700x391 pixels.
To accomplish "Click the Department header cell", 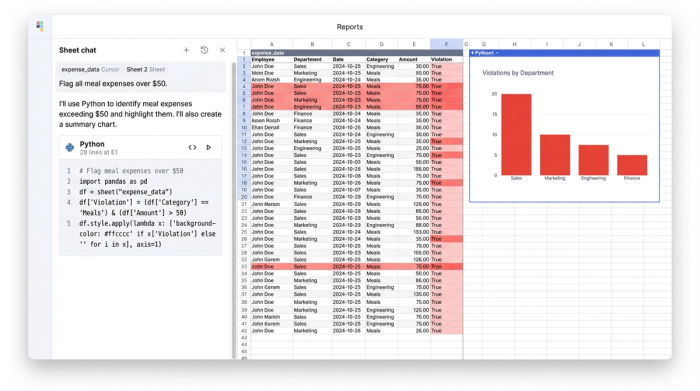I will [312, 59].
